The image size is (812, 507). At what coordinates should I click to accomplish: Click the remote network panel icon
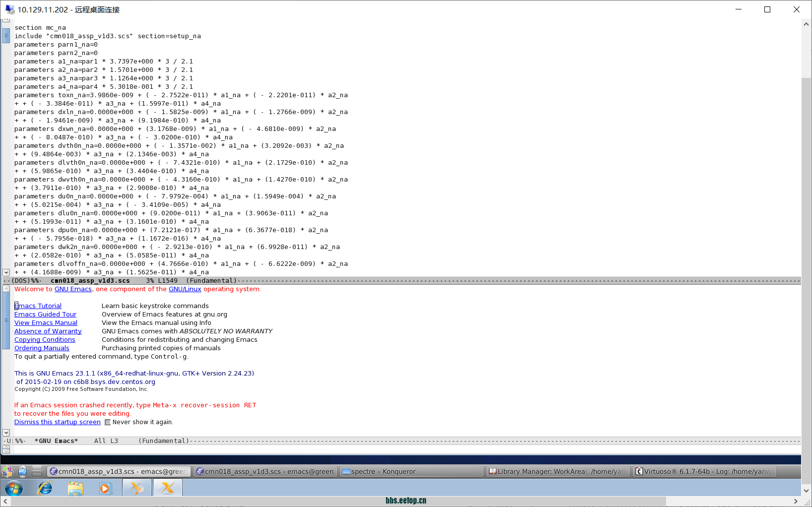(22, 471)
